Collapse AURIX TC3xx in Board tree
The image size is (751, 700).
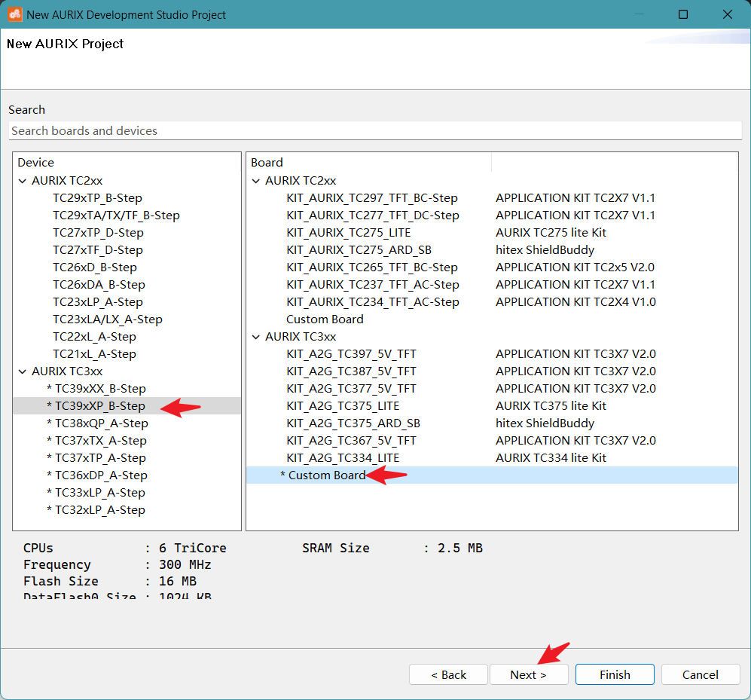pos(256,337)
